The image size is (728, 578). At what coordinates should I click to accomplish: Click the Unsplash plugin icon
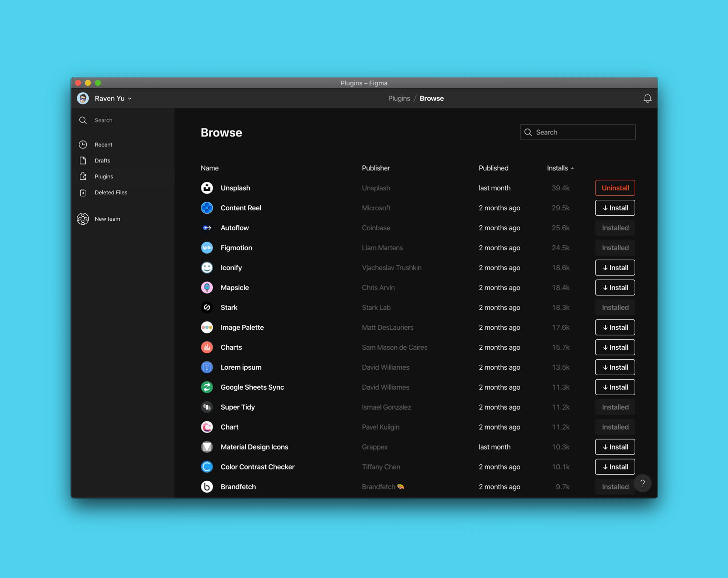(x=207, y=188)
